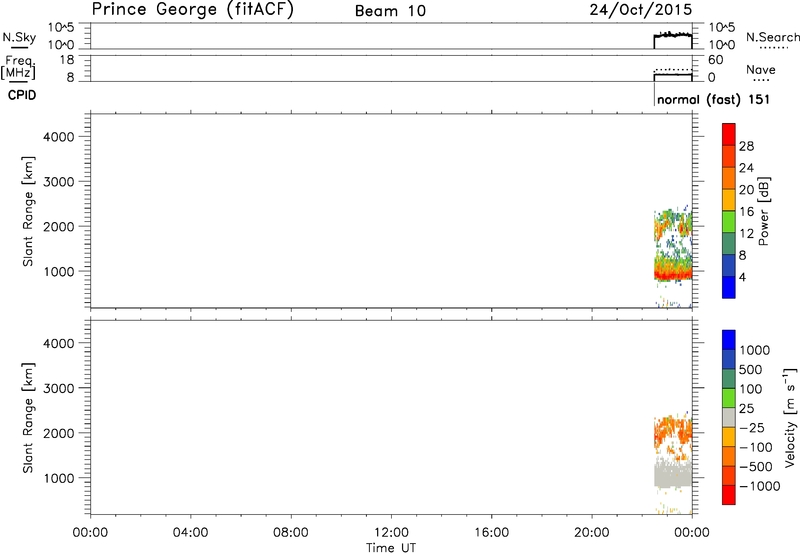Click the power panel 'Slant Range [km]' label
The width and height of the screenshot is (800, 554).
[x=28, y=211]
